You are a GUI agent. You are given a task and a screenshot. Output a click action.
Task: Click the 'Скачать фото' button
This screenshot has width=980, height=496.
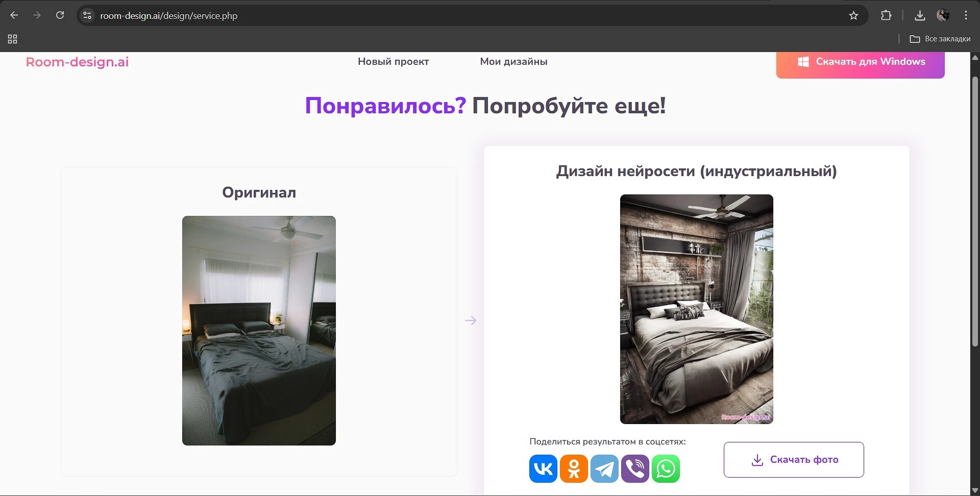[x=794, y=460]
